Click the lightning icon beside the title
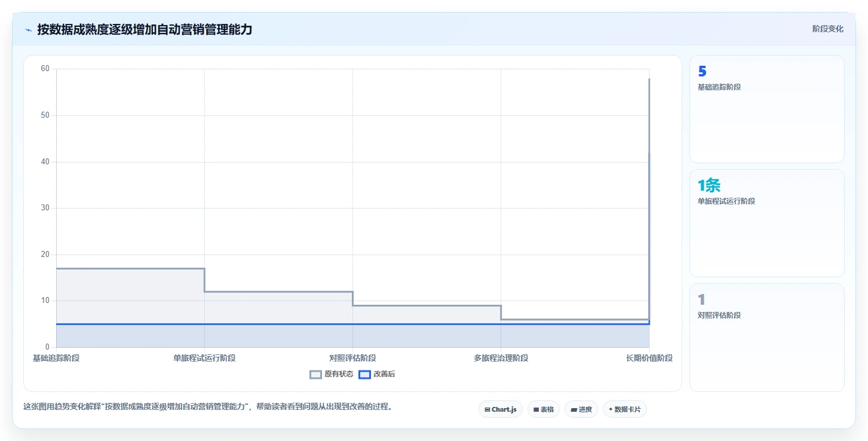 coord(29,30)
